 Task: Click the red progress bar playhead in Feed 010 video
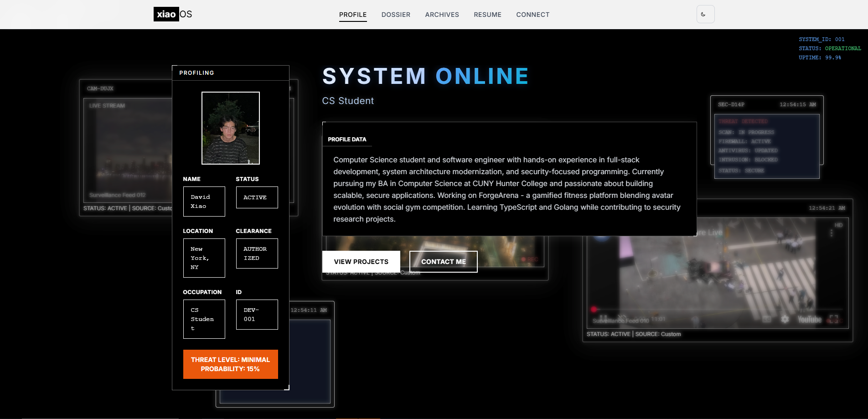pos(594,309)
